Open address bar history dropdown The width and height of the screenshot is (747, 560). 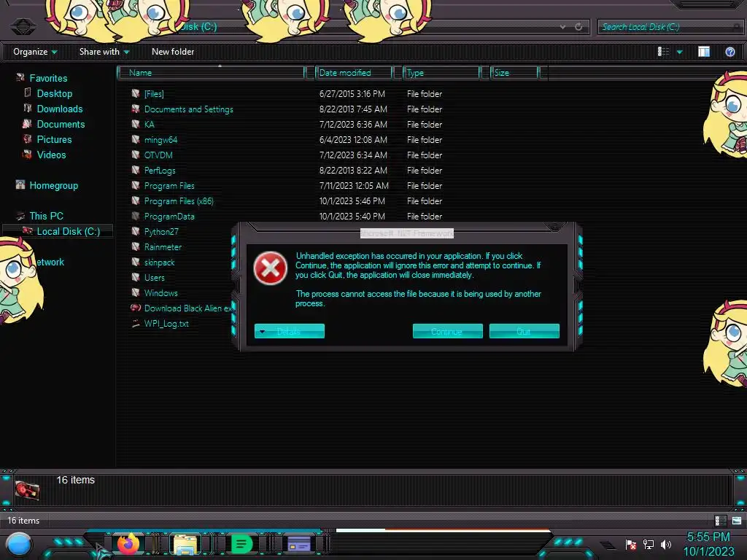click(x=562, y=27)
